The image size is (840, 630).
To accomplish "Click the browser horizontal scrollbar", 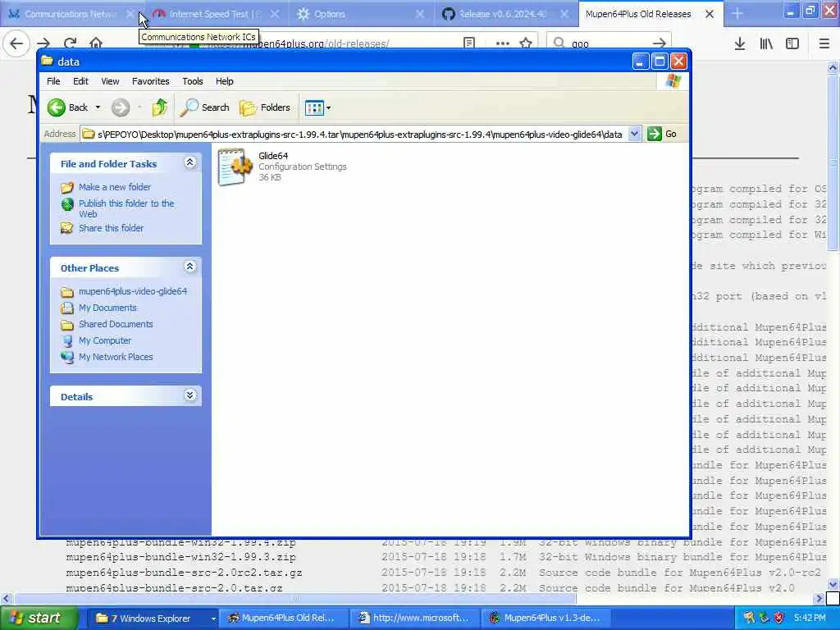I will [x=294, y=598].
